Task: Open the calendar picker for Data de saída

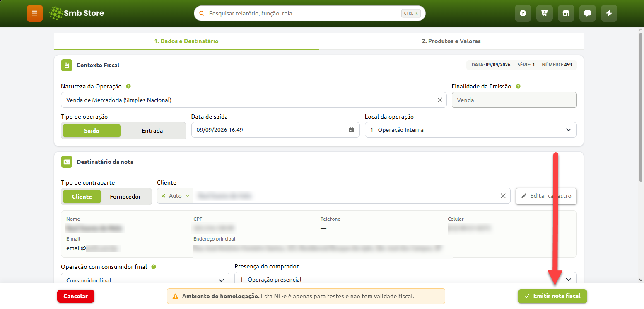Action: pos(351,130)
